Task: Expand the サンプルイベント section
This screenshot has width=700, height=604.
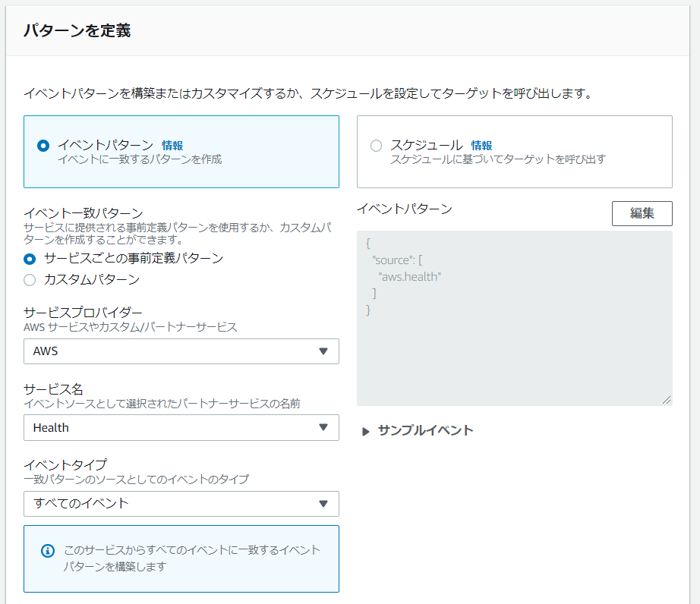Action: pyautogui.click(x=425, y=430)
